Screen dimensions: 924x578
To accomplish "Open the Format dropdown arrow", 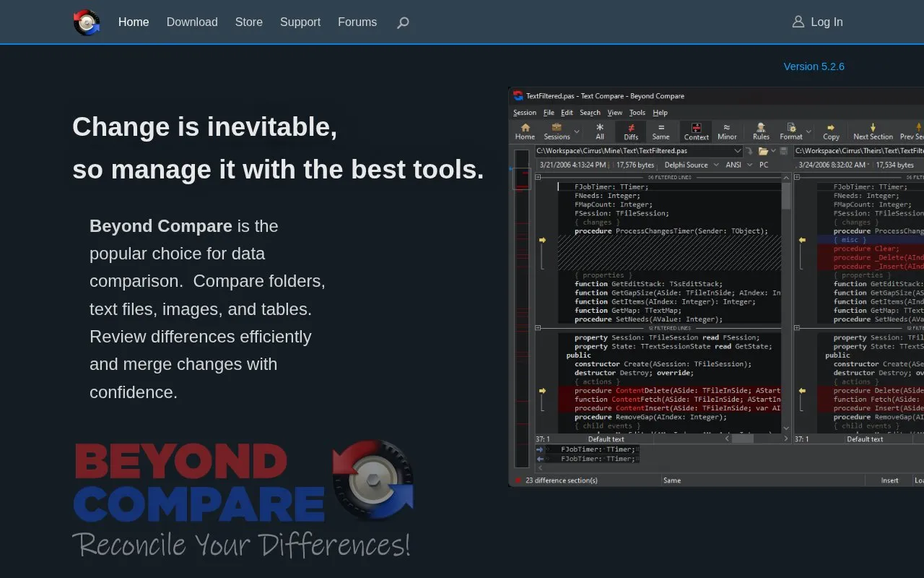I will (808, 133).
